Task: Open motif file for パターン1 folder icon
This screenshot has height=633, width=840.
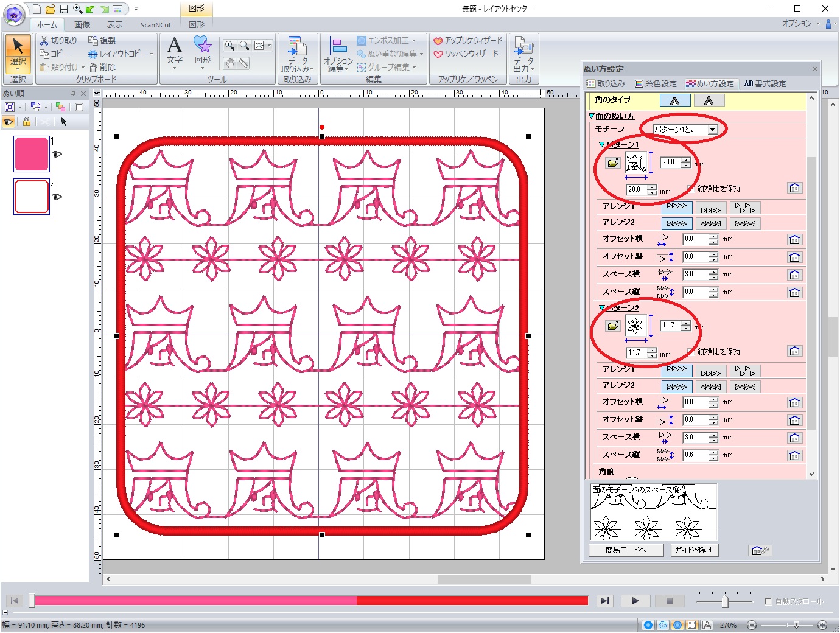Action: click(x=613, y=163)
